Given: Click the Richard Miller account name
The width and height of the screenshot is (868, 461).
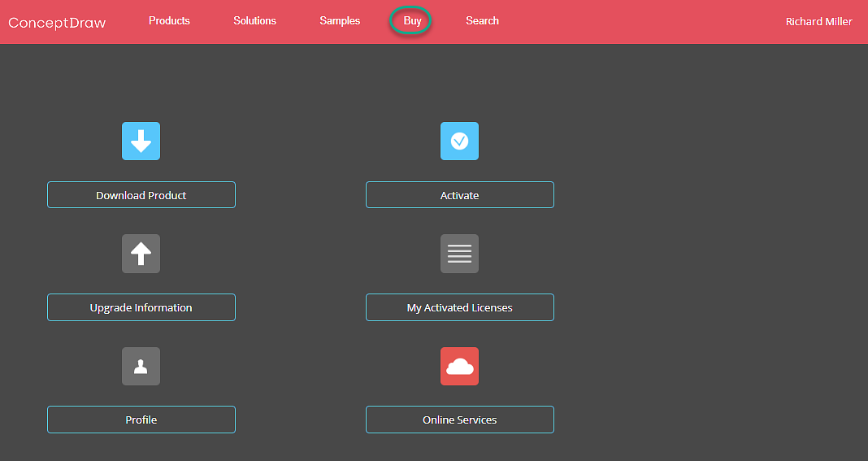Looking at the screenshot, I should 818,22.
